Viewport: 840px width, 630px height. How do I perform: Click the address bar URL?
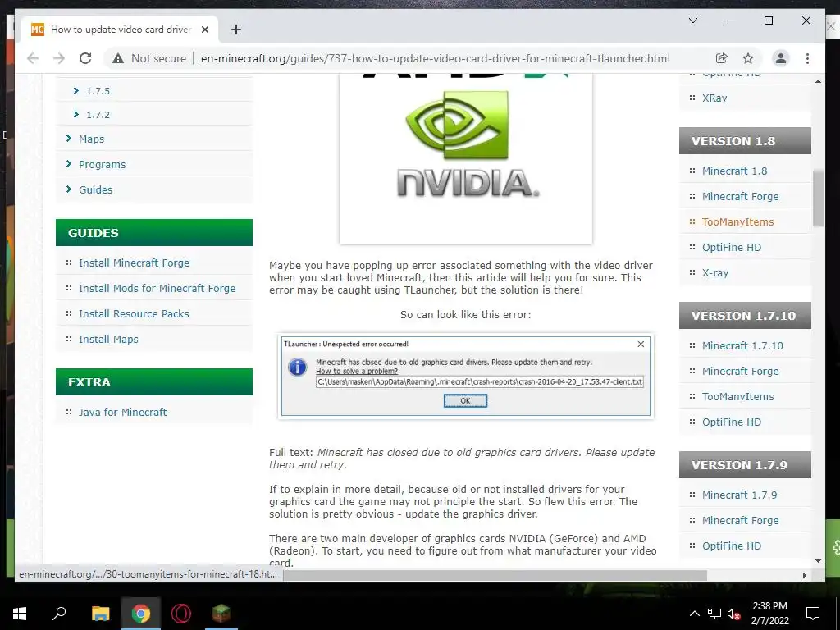(x=435, y=58)
